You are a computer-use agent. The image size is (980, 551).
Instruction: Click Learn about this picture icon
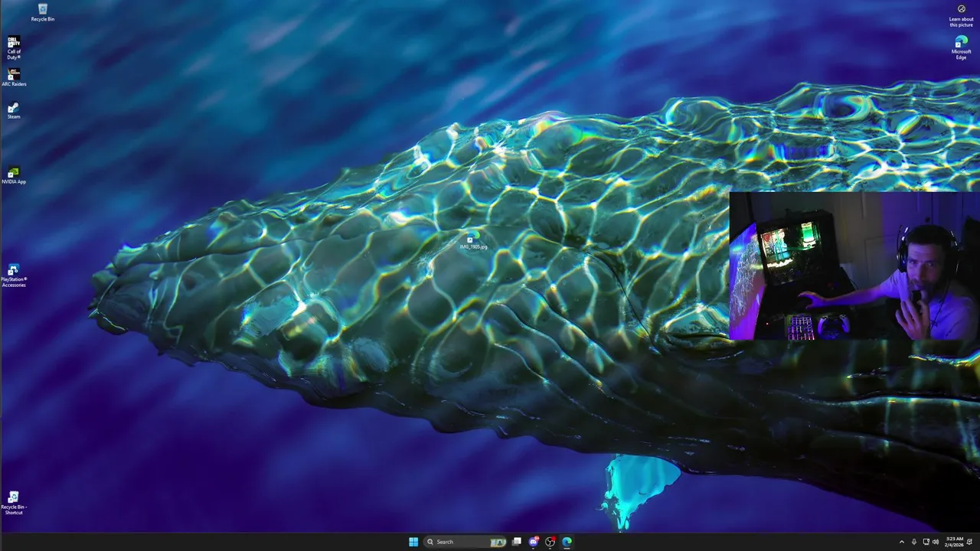tap(962, 15)
